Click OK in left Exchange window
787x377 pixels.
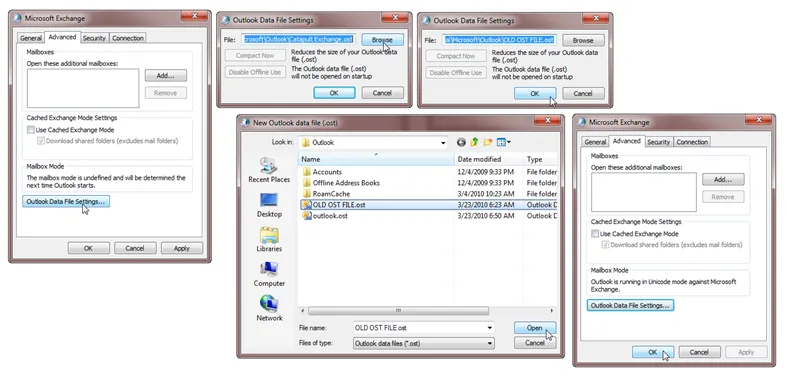coord(88,248)
